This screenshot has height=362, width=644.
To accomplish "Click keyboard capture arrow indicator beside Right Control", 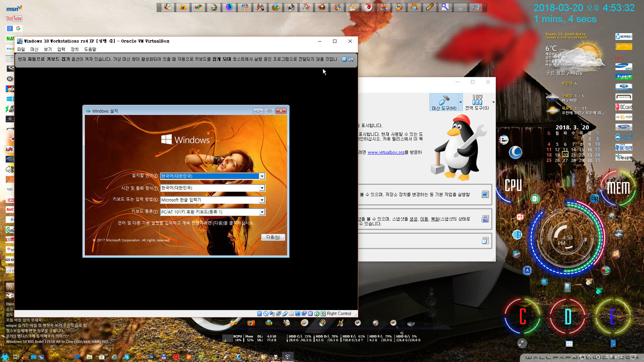I will pyautogui.click(x=323, y=314).
